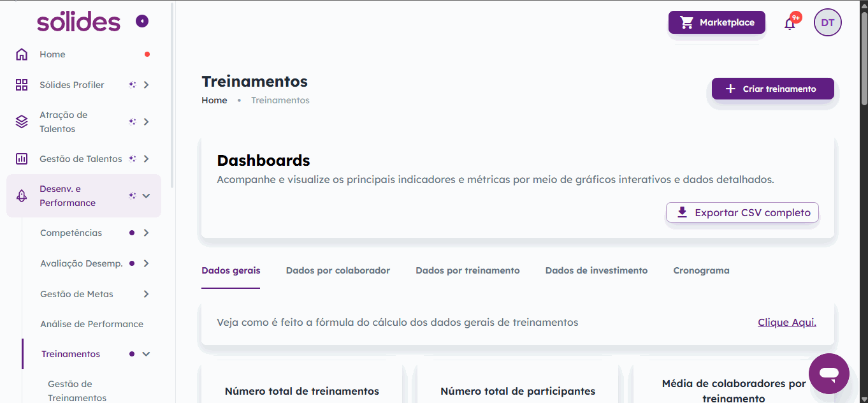Screen dimensions: 868x403
Task: Click sparkle icon beside Atração de Talentos
Action: coord(132,122)
